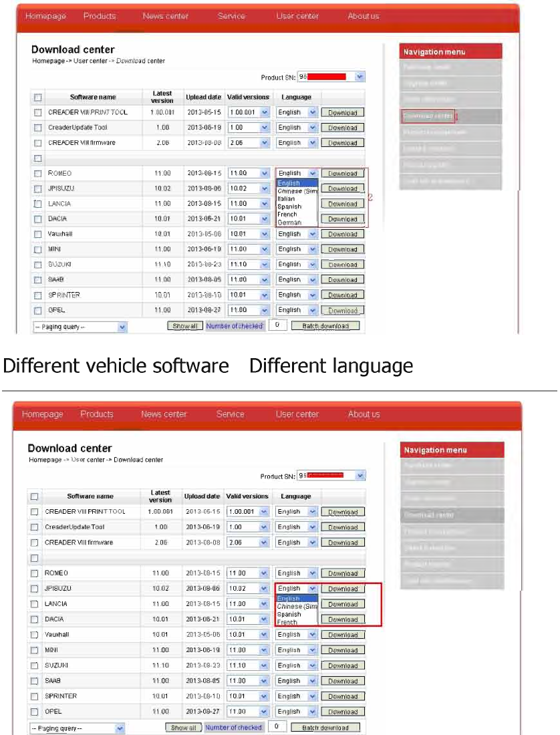Click Number of checked field, lower screenshot
560x735 pixels.
pyautogui.click(x=277, y=726)
